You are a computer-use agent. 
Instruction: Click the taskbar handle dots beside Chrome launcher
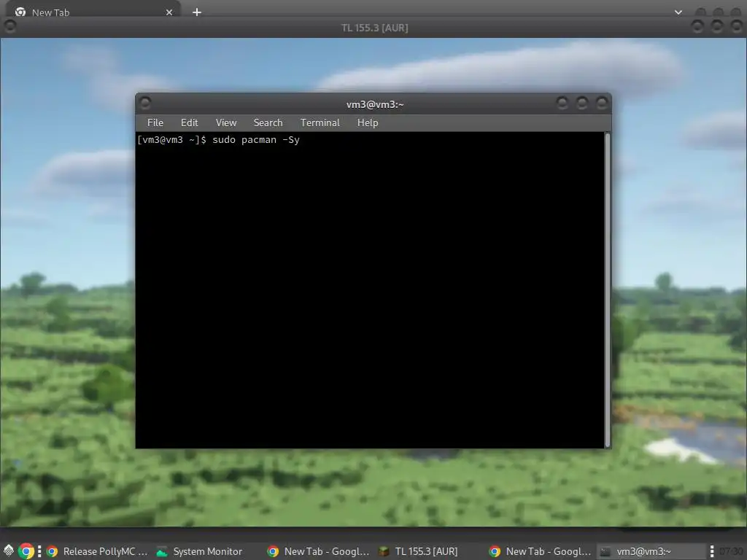pos(39,551)
